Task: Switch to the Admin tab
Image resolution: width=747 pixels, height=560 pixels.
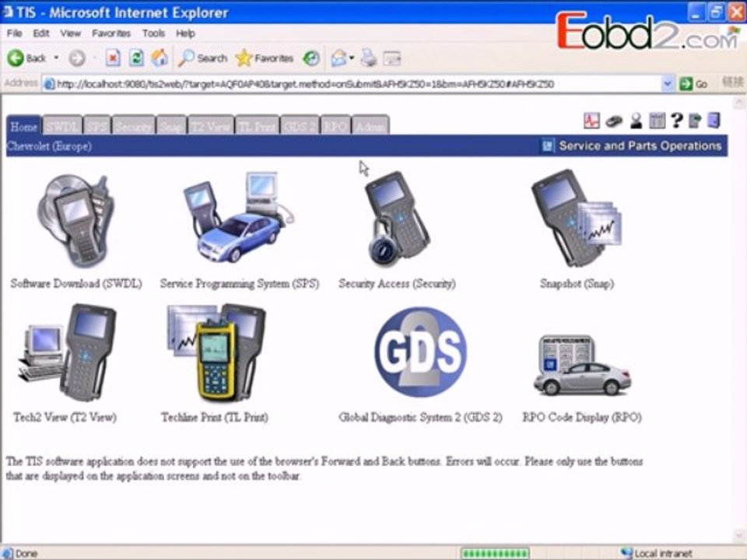Action: 370,126
